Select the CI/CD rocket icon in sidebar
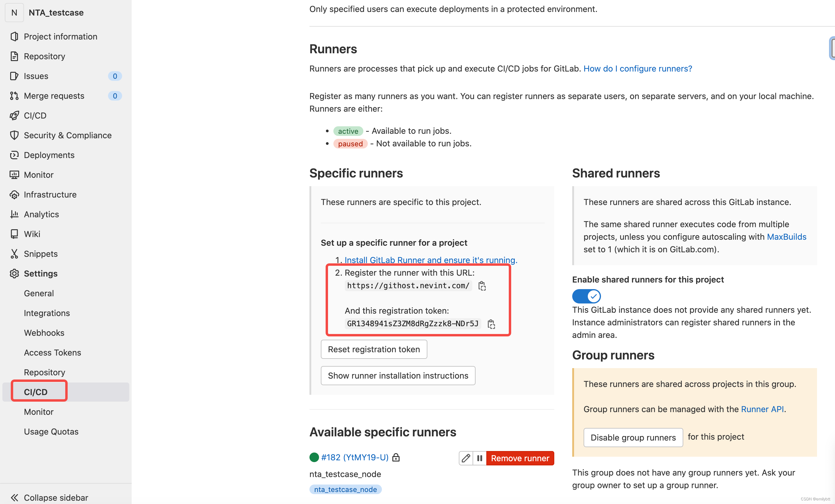This screenshot has width=835, height=504. coord(14,115)
